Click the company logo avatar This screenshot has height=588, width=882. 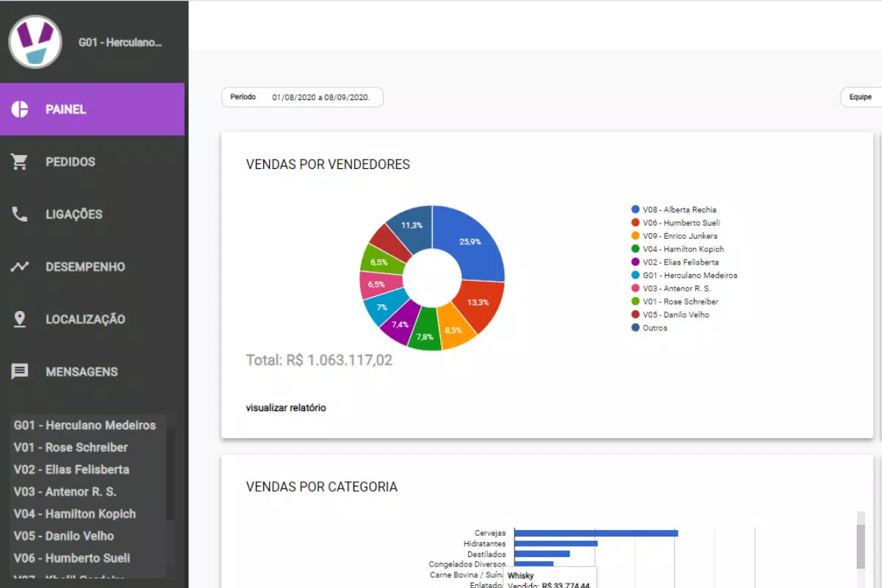[35, 42]
